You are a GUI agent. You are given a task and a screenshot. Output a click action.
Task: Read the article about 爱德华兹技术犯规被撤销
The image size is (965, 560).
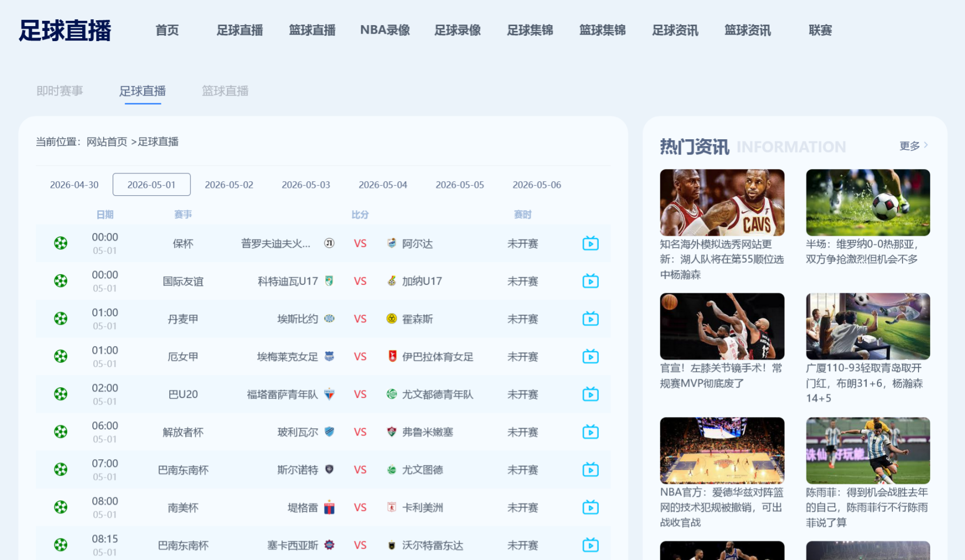pos(722,507)
